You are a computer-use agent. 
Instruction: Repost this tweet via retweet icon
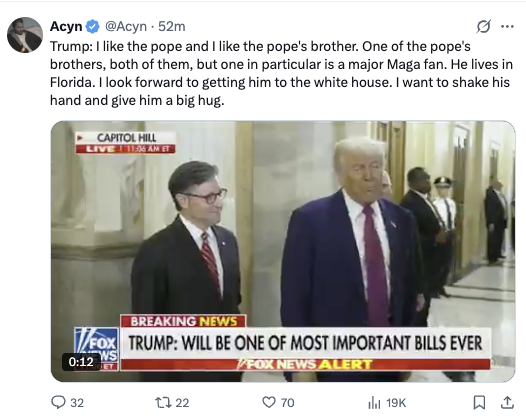click(163, 402)
